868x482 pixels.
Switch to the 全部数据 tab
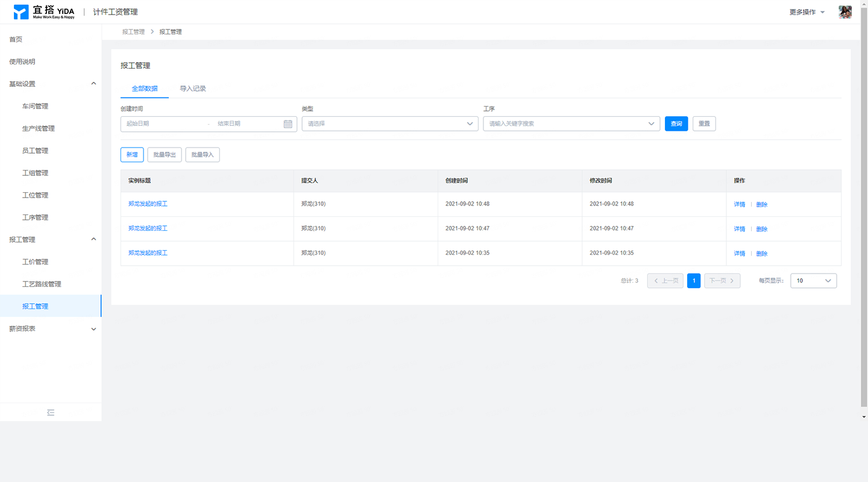pyautogui.click(x=145, y=89)
